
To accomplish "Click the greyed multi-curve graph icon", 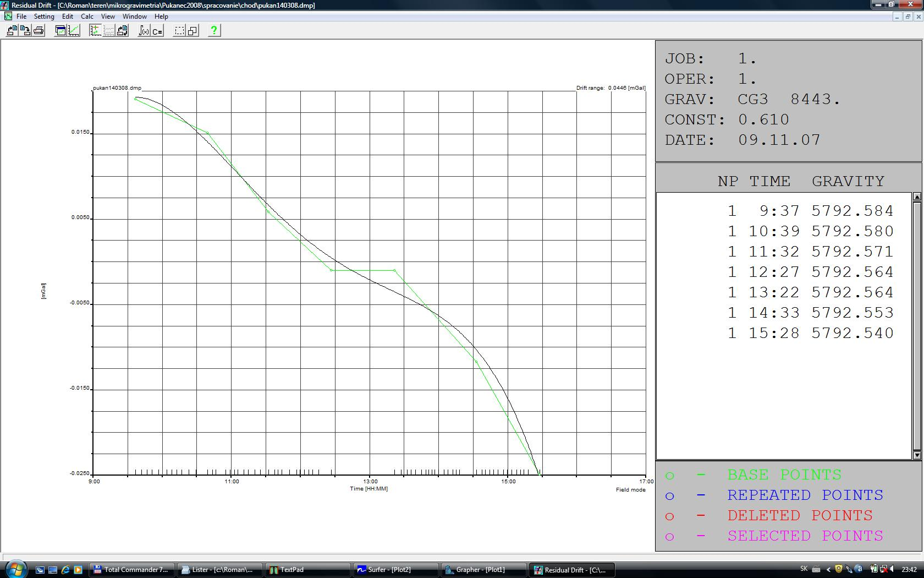I will coord(109,31).
